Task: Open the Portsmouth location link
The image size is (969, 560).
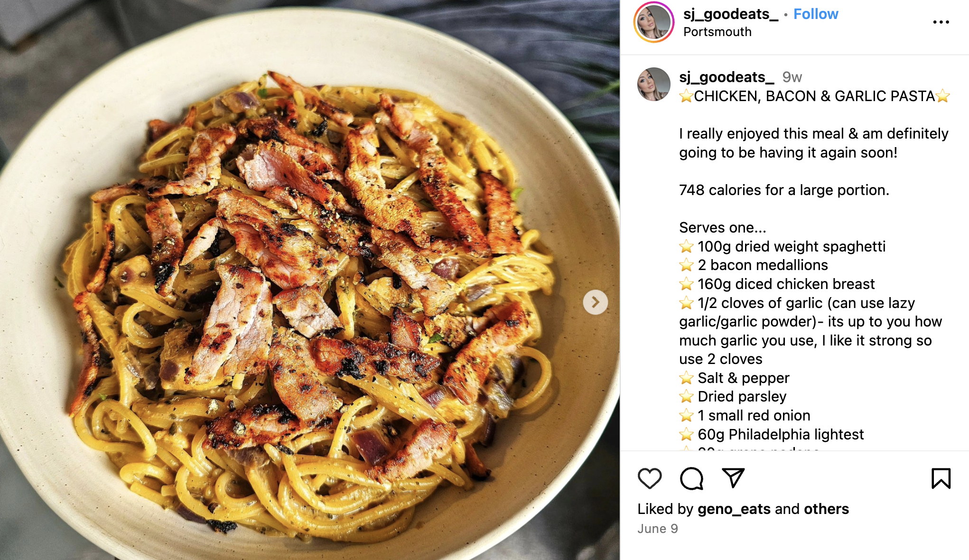Action: 717,32
